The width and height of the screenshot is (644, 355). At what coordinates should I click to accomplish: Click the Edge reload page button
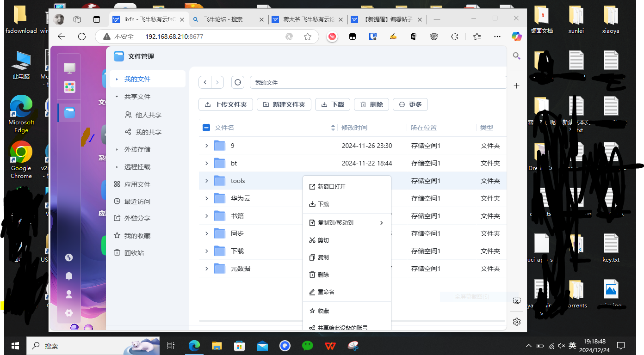point(82,37)
